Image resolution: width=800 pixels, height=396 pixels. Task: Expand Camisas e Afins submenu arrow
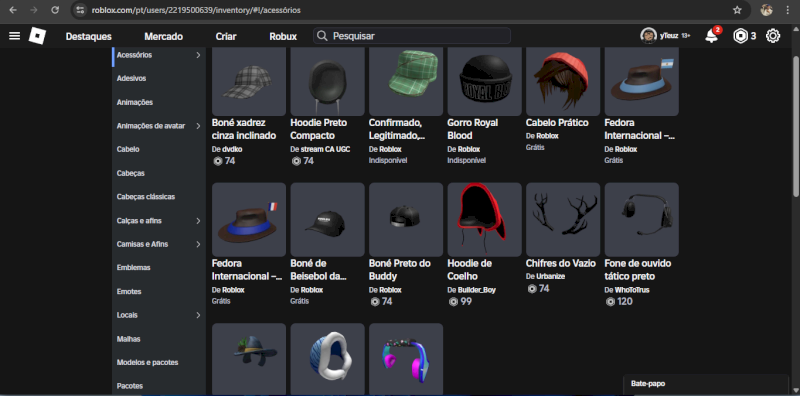coord(198,244)
